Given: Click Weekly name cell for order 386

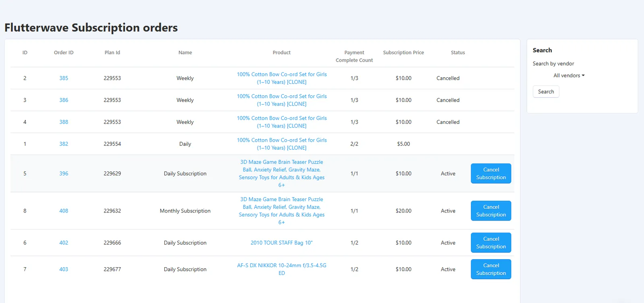Looking at the screenshot, I should click(185, 100).
